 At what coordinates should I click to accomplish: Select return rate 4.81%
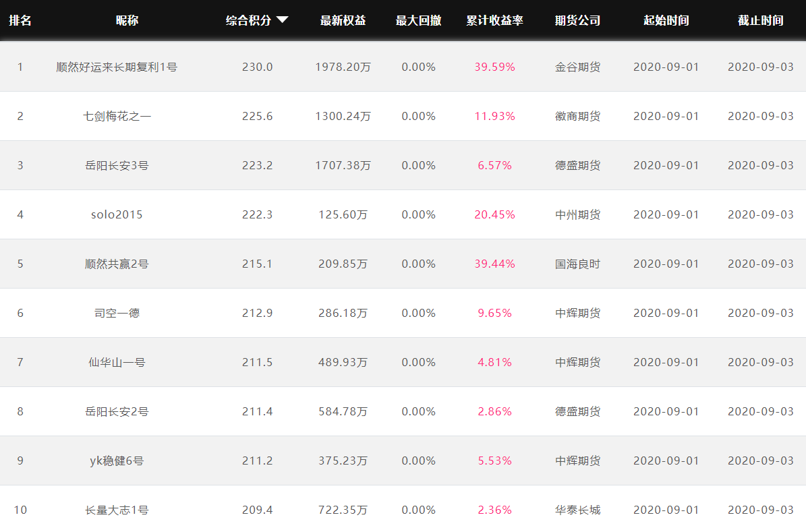[x=494, y=362]
